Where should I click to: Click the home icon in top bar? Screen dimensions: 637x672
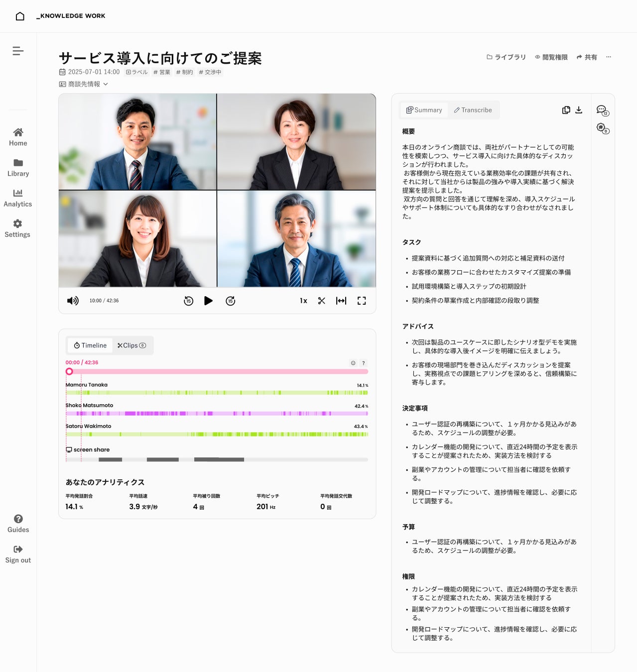coord(20,16)
